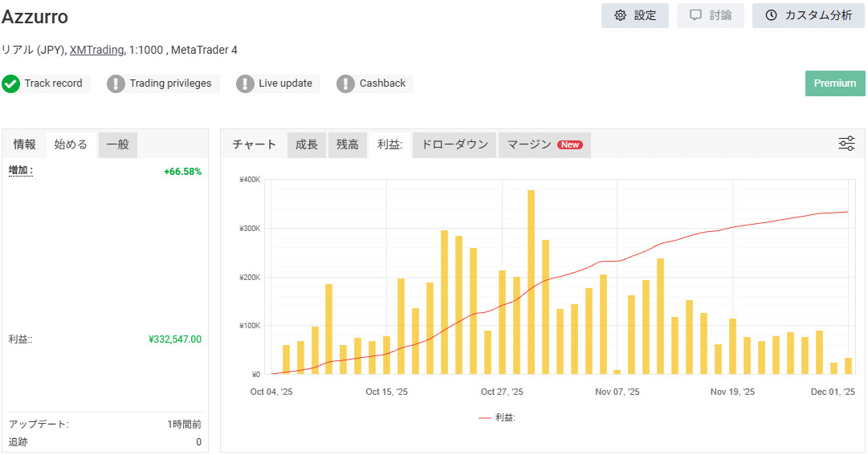
Task: Toggle the 利益 red line legend
Action: pos(496,417)
